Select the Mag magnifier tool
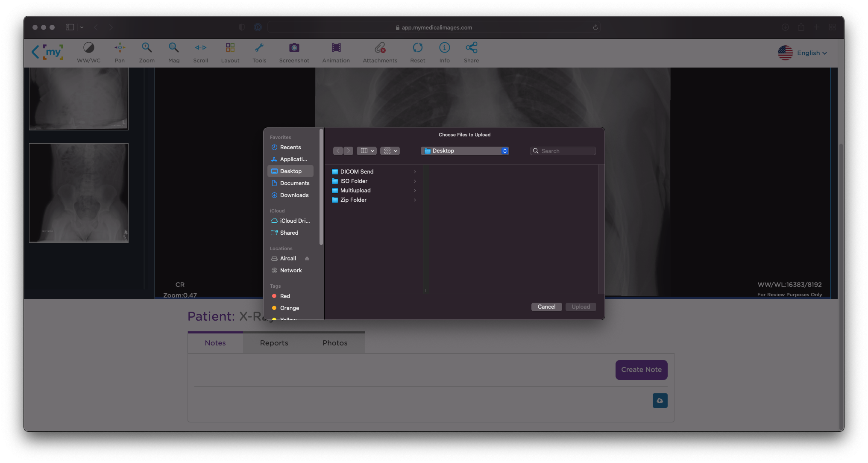The height and width of the screenshot is (463, 868). click(173, 53)
